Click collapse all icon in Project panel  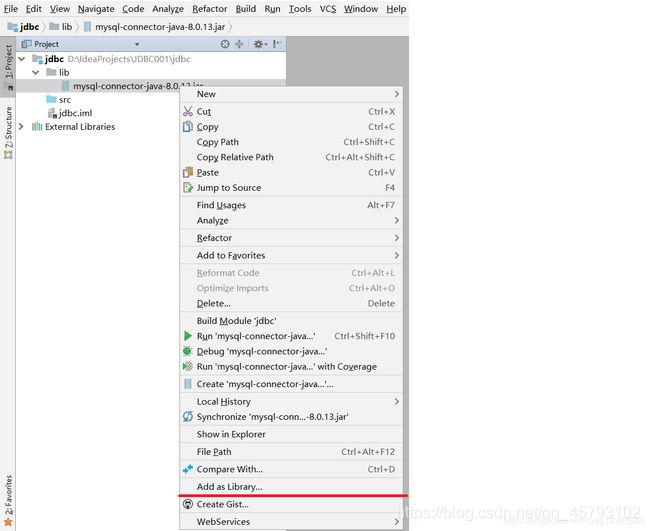[x=239, y=44]
